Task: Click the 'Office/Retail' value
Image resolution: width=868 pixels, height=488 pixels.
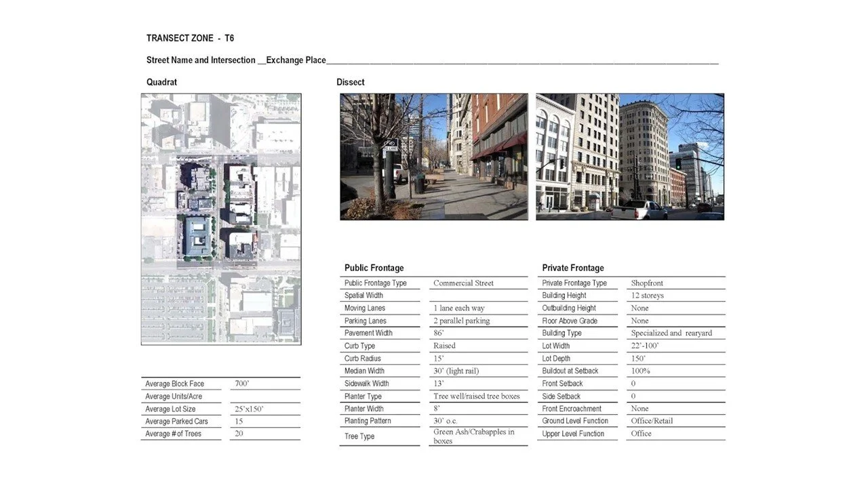Action: (652, 421)
